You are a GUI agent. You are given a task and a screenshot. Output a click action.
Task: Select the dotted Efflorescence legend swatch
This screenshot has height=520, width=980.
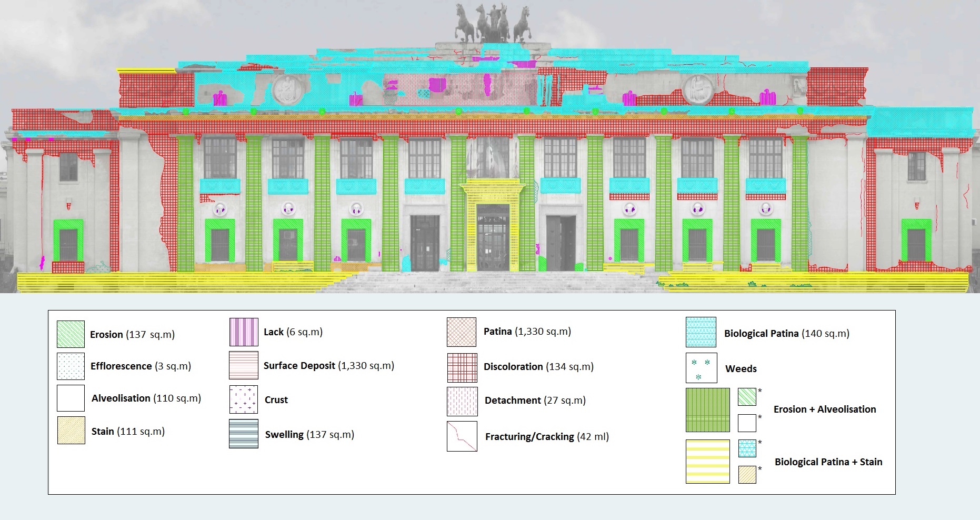(71, 366)
